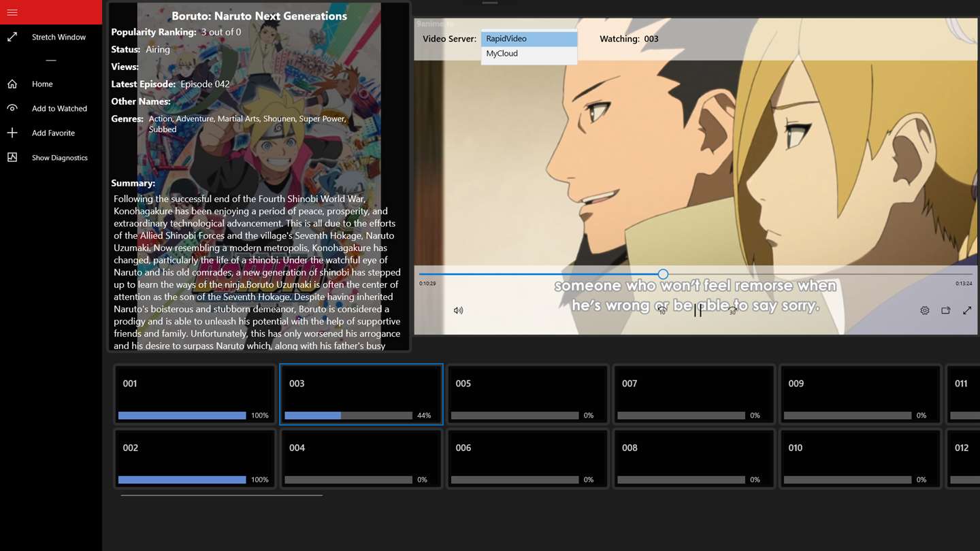
Task: Open episode 001 tile
Action: [x=195, y=395]
